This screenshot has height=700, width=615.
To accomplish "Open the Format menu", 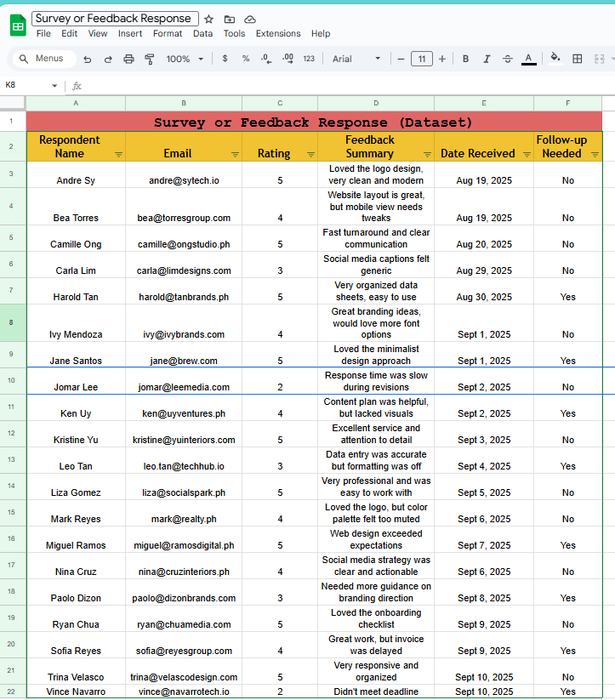I will click(x=168, y=33).
